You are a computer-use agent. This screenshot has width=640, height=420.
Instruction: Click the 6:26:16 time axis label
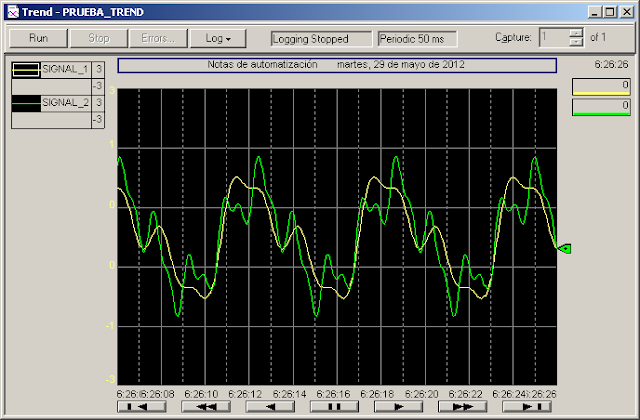pos(333,394)
